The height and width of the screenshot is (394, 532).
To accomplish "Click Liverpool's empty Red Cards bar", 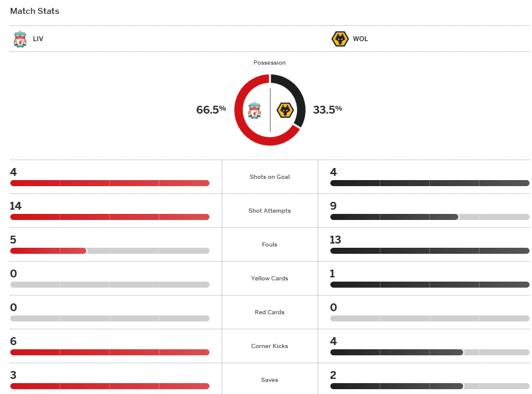I will [x=109, y=318].
